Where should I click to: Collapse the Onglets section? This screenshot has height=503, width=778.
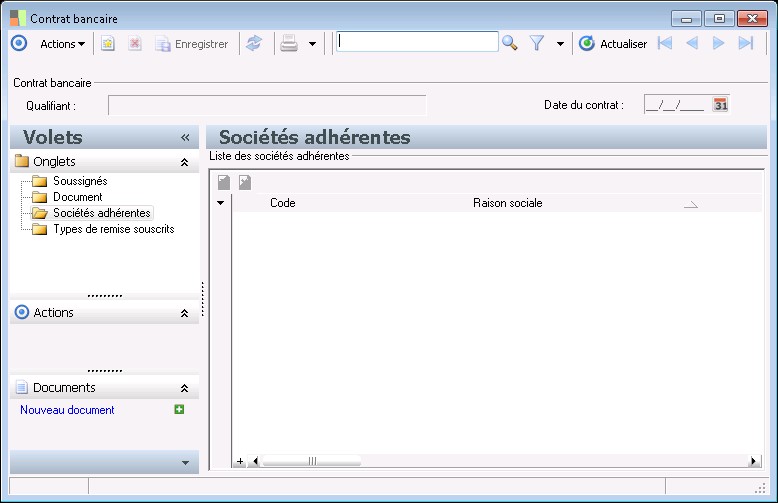pyautogui.click(x=184, y=162)
